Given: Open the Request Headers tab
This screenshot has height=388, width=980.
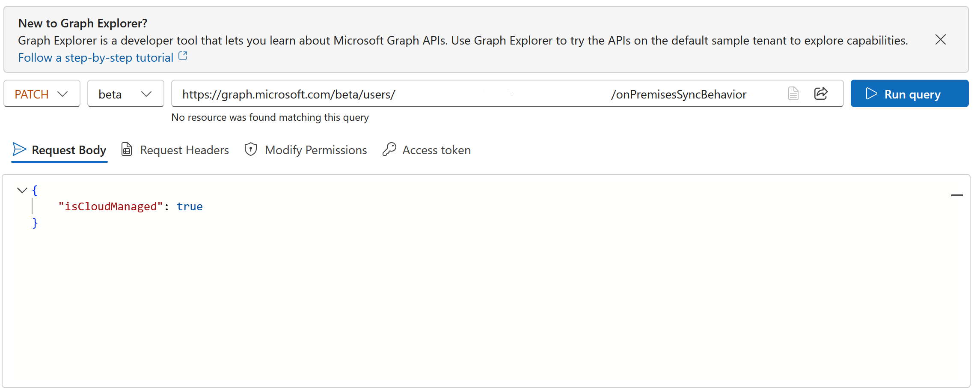Looking at the screenshot, I should (x=184, y=150).
